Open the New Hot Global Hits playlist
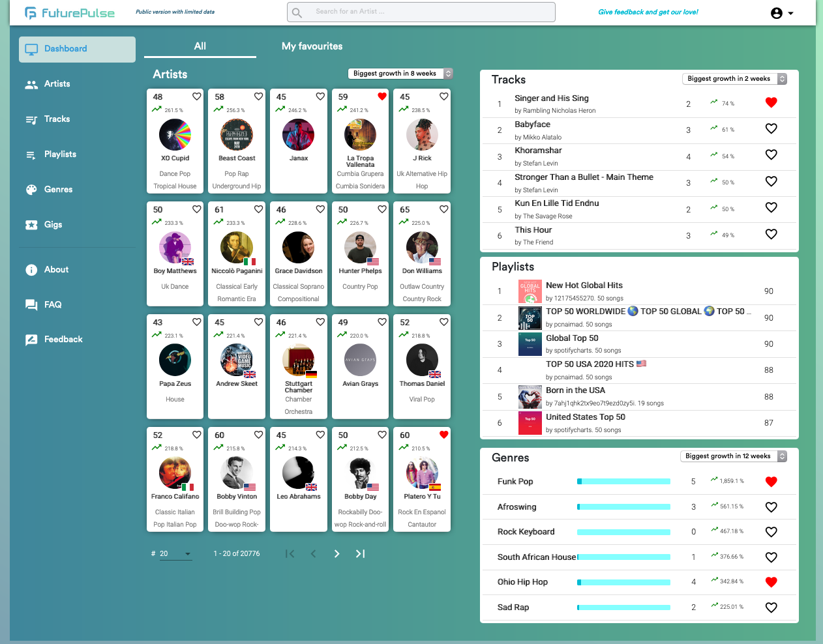Viewport: 823px width, 644px height. click(x=584, y=285)
